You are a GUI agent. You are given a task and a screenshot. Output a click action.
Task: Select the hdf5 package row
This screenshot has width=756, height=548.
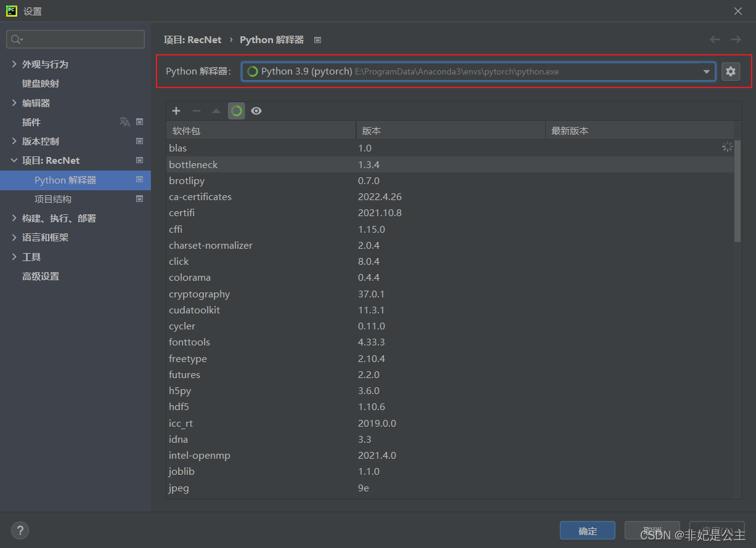(x=450, y=406)
